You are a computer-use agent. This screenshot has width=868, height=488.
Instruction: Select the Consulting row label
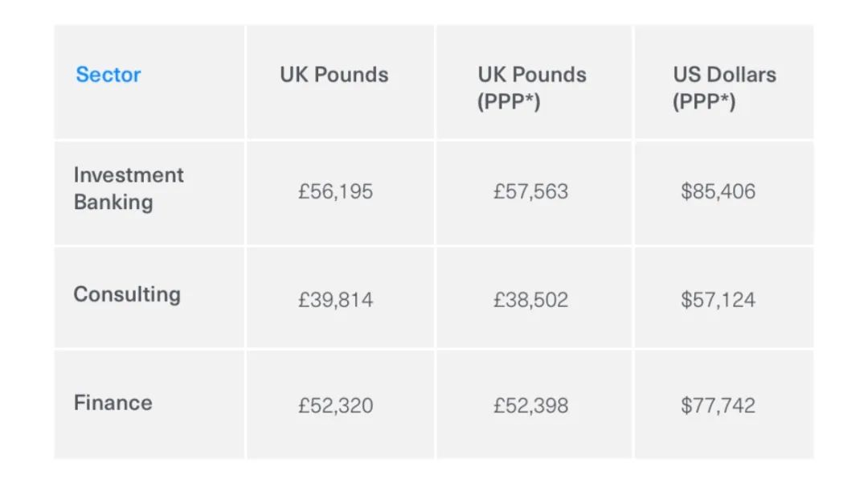pos(127,294)
